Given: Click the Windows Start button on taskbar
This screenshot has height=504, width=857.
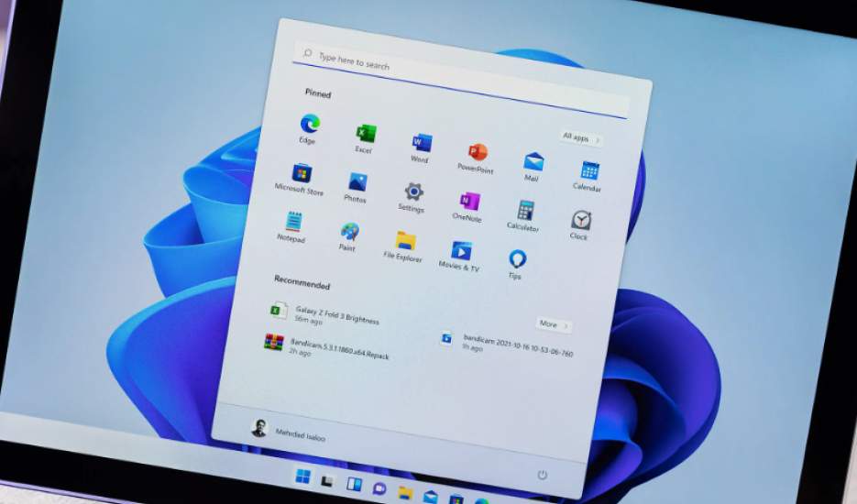Looking at the screenshot, I should (302, 477).
